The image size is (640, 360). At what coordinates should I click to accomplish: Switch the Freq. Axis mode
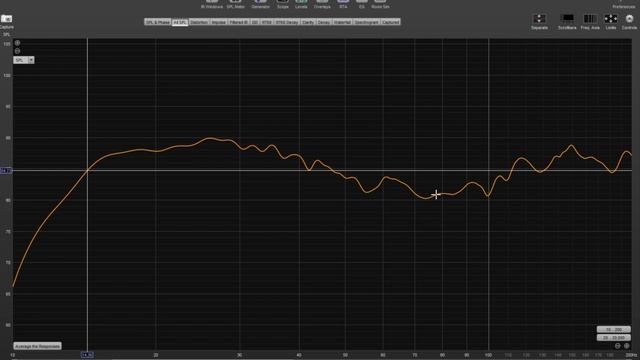(590, 22)
